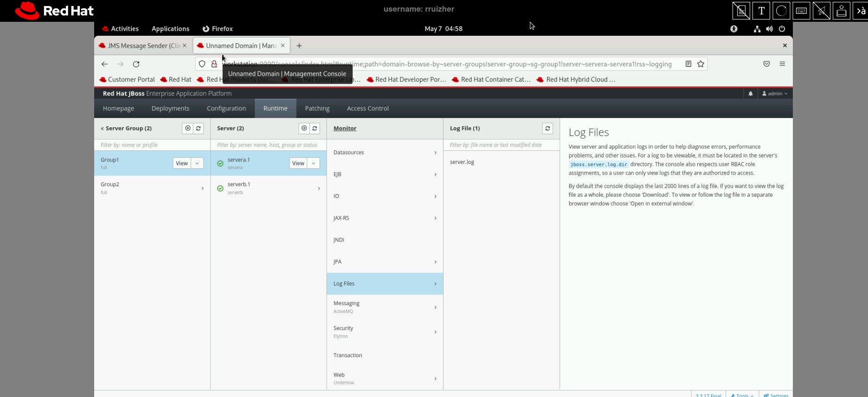The image size is (868, 397).
Task: Bookmark this page with the star
Action: tap(701, 64)
